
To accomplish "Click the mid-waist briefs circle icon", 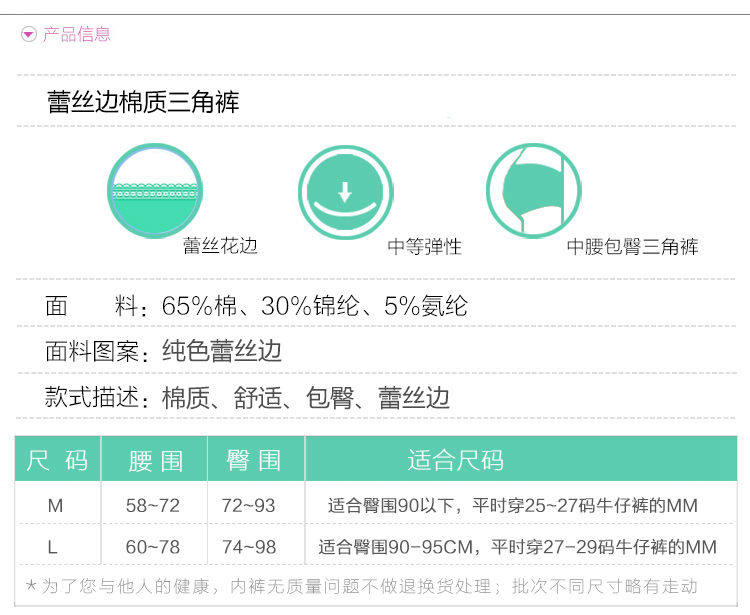I will (x=533, y=190).
